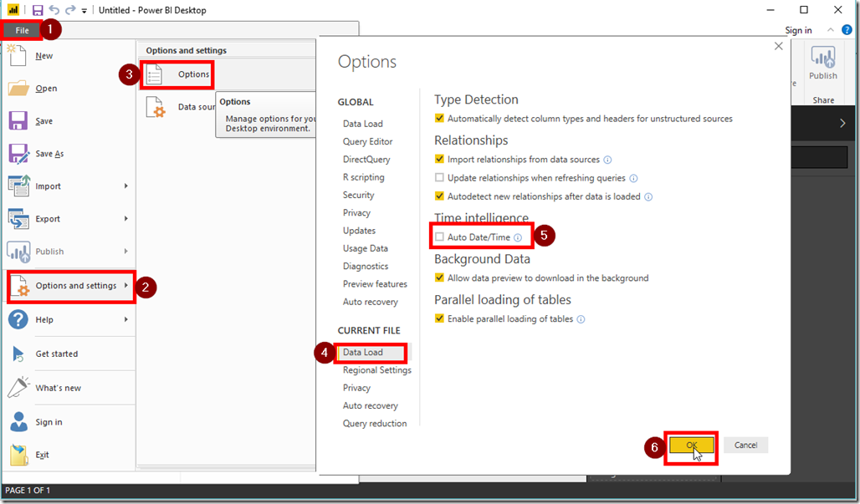Click Privacy under CURRENT FILE

click(357, 388)
